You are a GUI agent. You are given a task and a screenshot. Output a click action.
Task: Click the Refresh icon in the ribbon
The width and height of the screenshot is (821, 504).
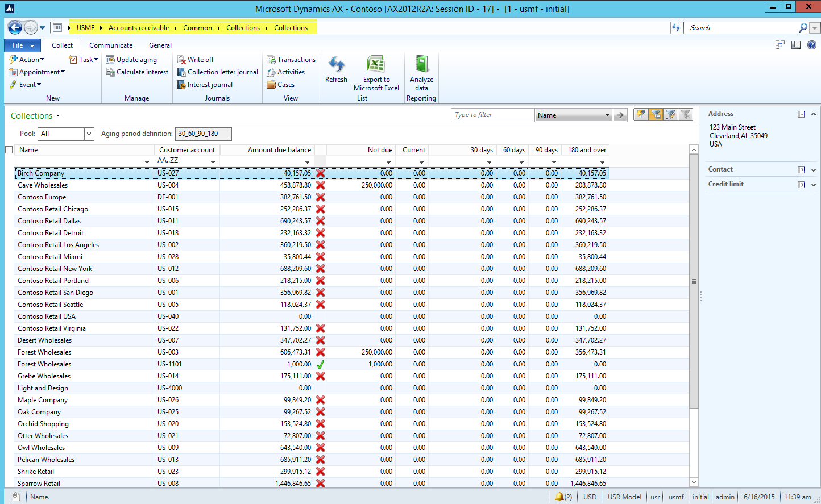336,65
